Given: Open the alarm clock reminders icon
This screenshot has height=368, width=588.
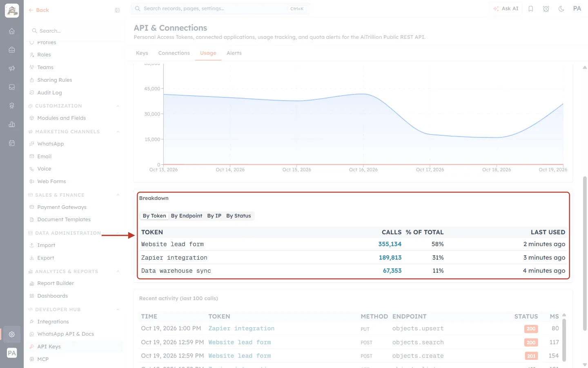Looking at the screenshot, I should (x=546, y=9).
